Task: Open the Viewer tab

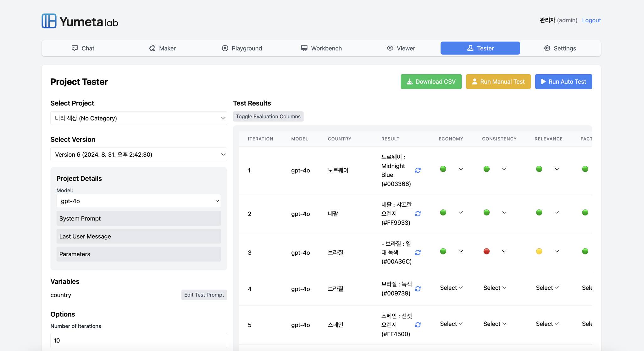Action: (401, 48)
